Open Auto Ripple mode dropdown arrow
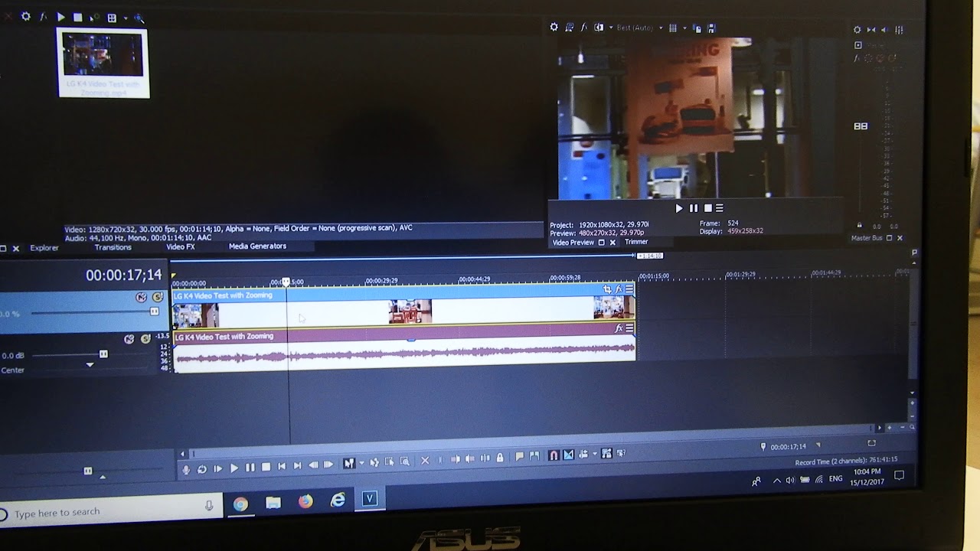 coord(594,454)
